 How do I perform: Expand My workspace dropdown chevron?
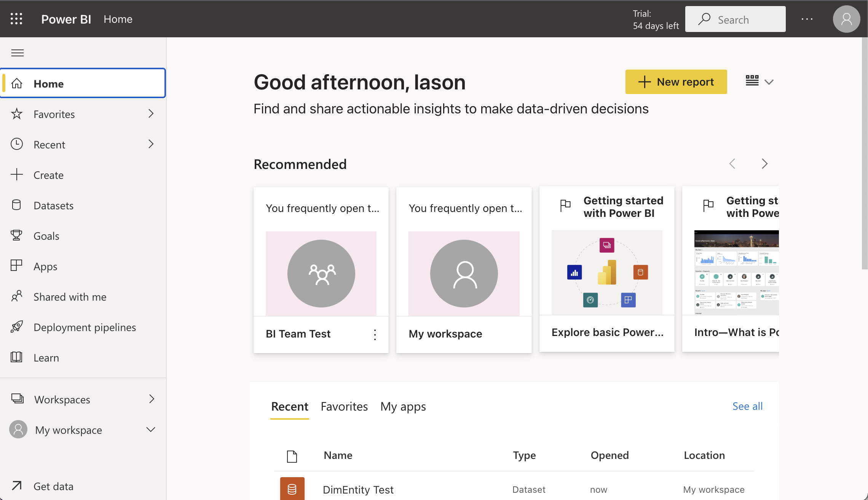(151, 430)
